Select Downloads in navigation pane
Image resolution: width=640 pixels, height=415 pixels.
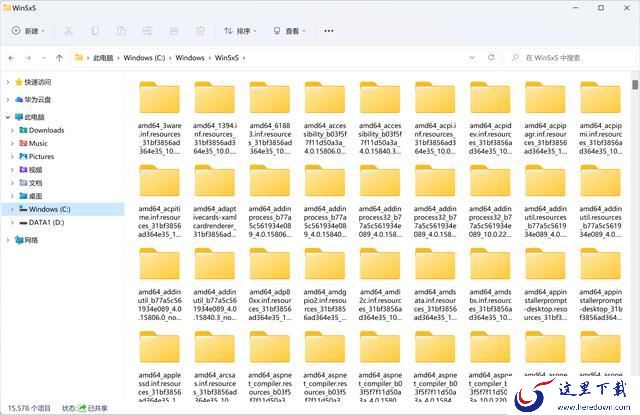pos(46,131)
